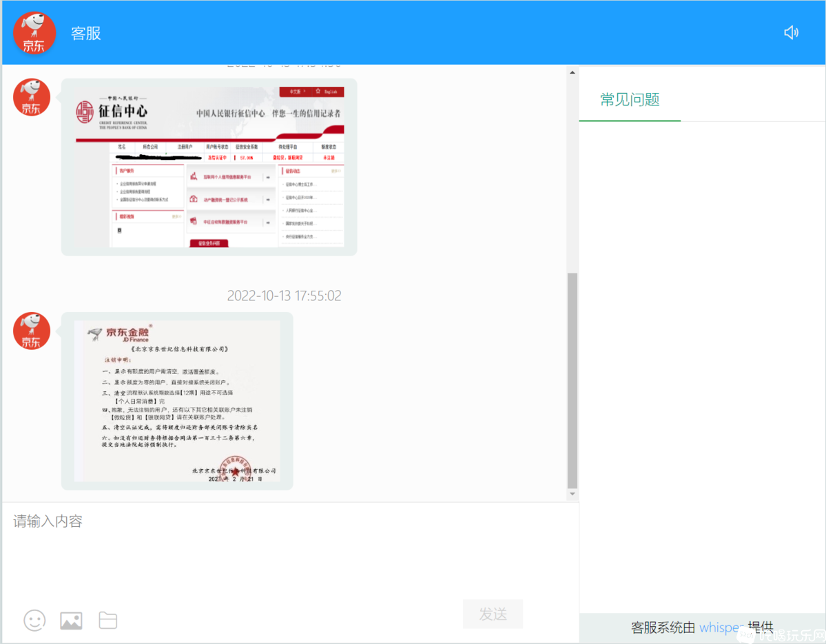Screen dimensions: 826x644
Task: Click the JD avatar beside the credit center image
Action: pos(32,97)
